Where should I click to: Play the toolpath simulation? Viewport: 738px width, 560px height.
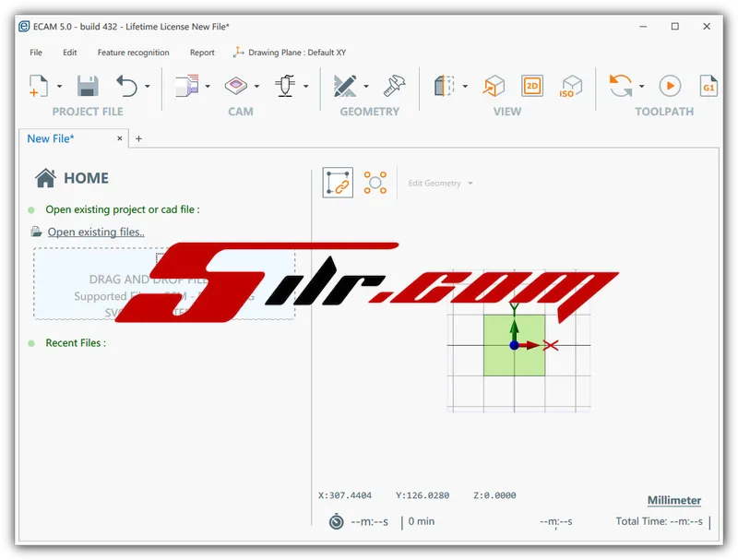tap(670, 86)
